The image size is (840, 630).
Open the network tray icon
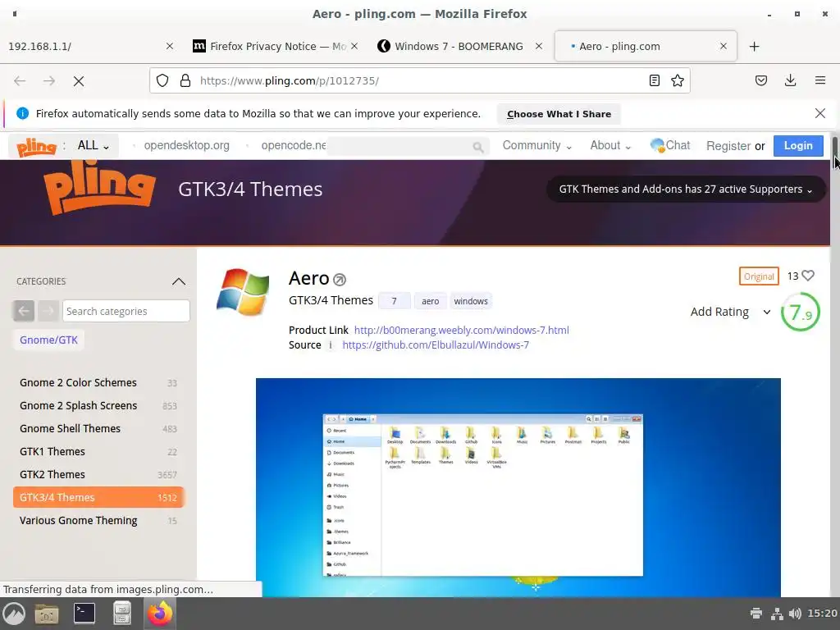[777, 614]
